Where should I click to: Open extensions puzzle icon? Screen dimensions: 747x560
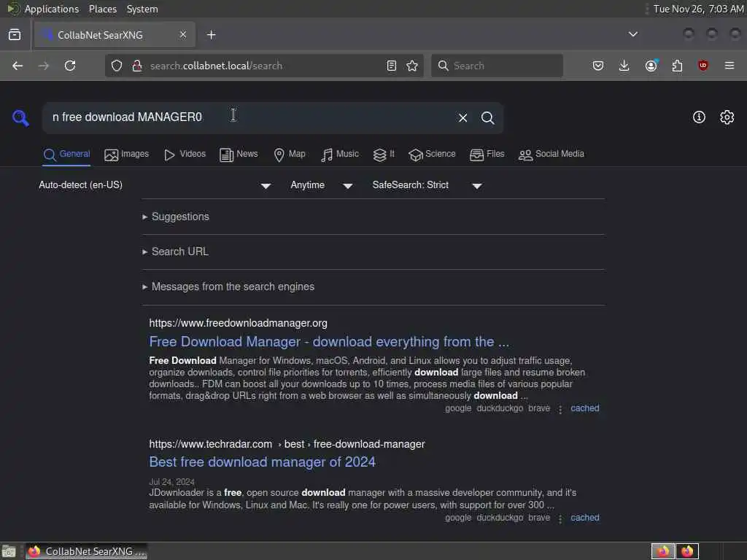coord(677,66)
